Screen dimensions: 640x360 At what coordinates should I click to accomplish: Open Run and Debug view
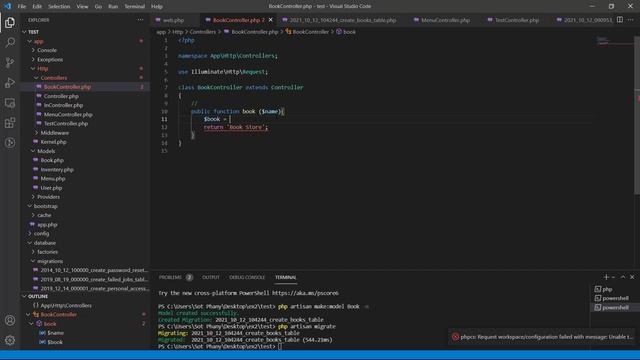click(x=10, y=82)
